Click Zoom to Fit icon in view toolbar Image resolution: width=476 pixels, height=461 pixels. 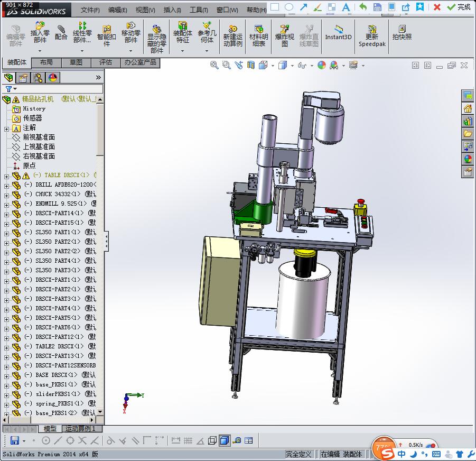pyautogui.click(x=214, y=65)
